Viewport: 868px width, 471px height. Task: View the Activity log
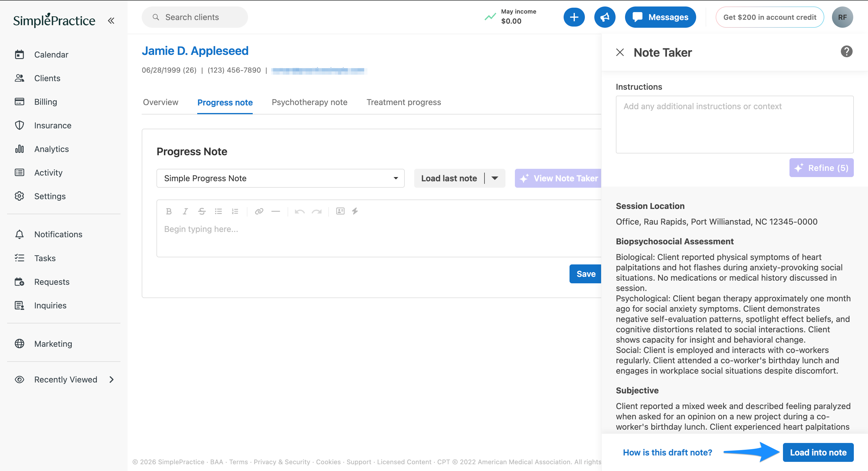pyautogui.click(x=48, y=173)
